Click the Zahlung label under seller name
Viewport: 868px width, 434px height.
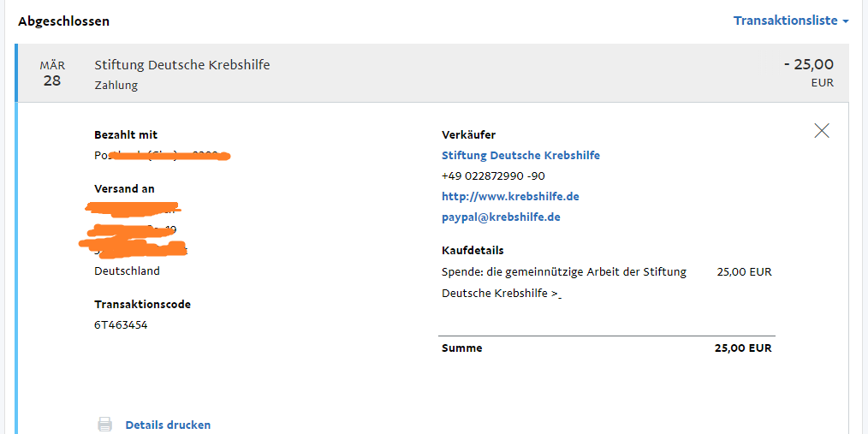(116, 86)
